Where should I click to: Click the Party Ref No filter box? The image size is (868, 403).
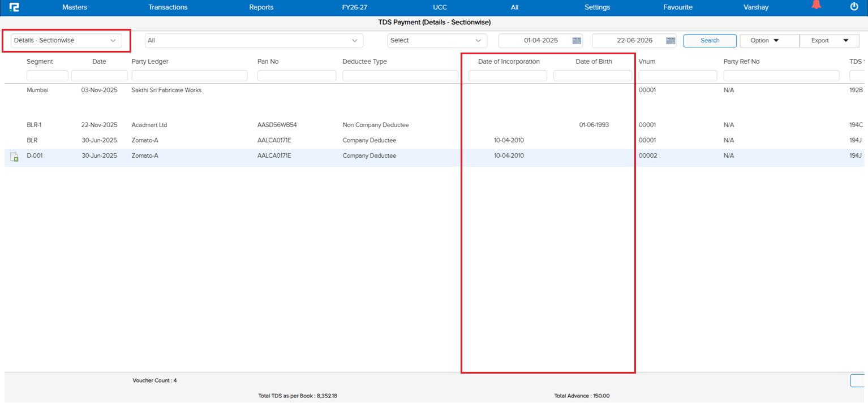(x=781, y=76)
